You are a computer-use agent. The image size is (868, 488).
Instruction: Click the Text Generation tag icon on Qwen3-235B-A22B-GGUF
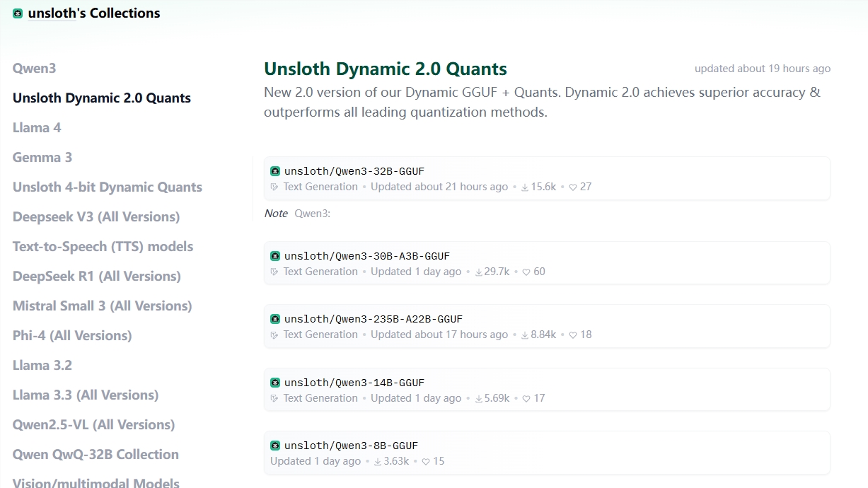pos(275,335)
